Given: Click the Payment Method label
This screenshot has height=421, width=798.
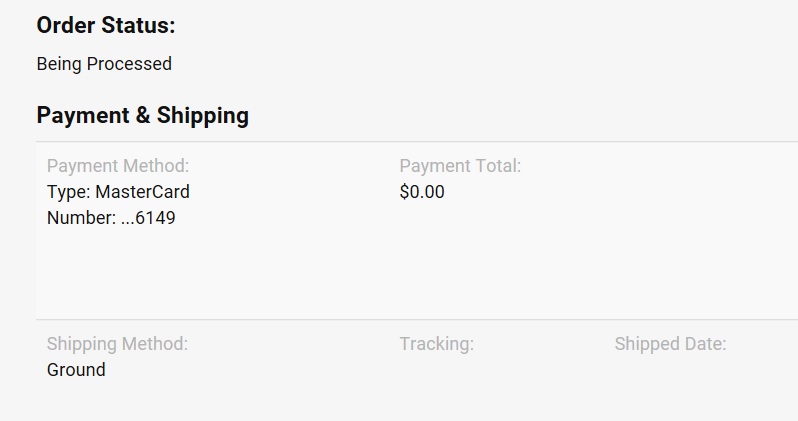Looking at the screenshot, I should [118, 166].
